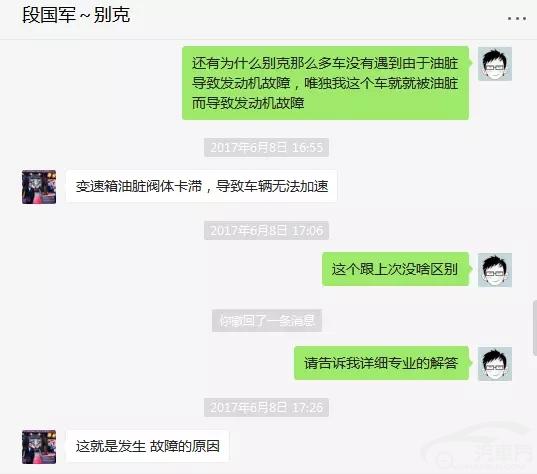Screen dimensions: 537x474
Task: Click the text 导致车辆无法加速 in reply
Action: 272,187
